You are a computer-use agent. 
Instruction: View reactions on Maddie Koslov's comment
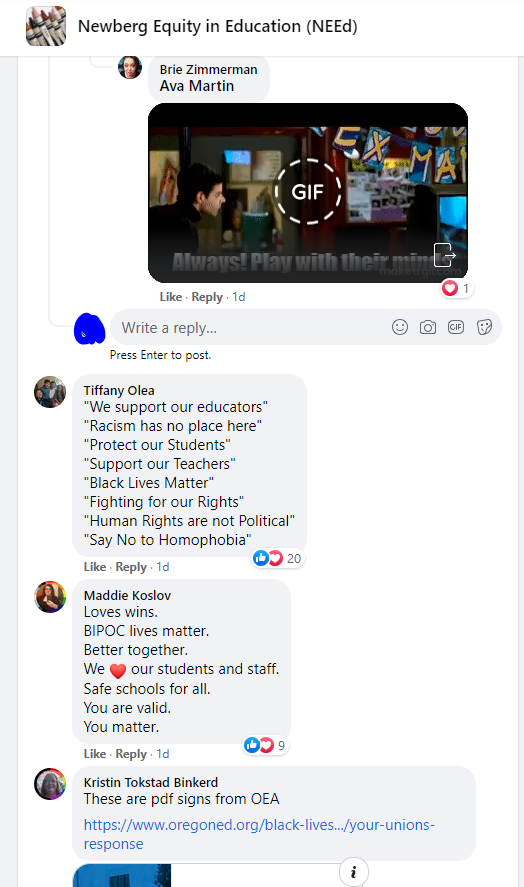point(265,745)
